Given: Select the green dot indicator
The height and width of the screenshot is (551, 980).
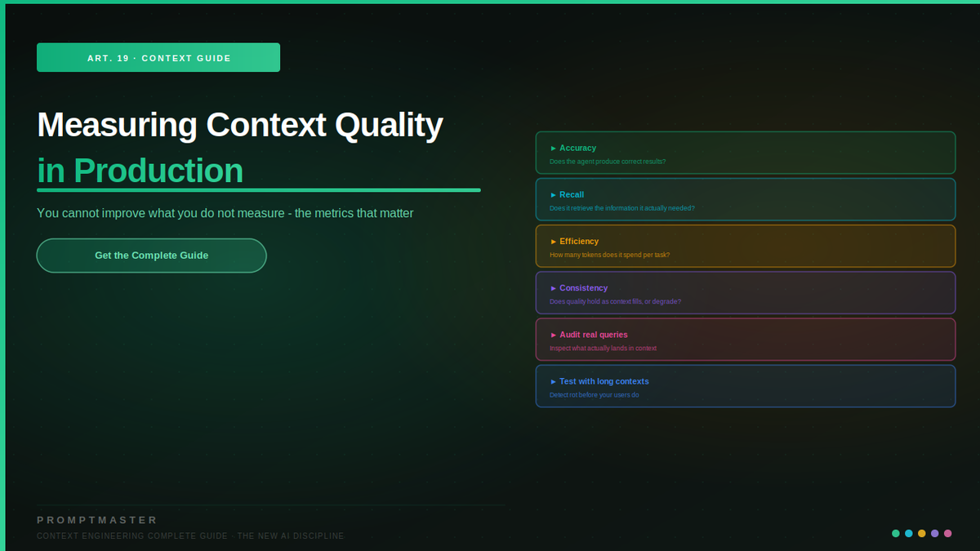Looking at the screenshot, I should point(896,533).
